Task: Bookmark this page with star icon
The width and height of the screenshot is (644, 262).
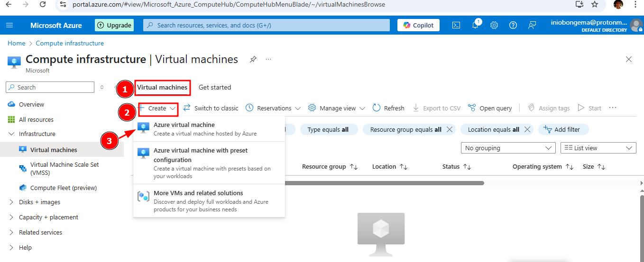Action: pos(595,4)
